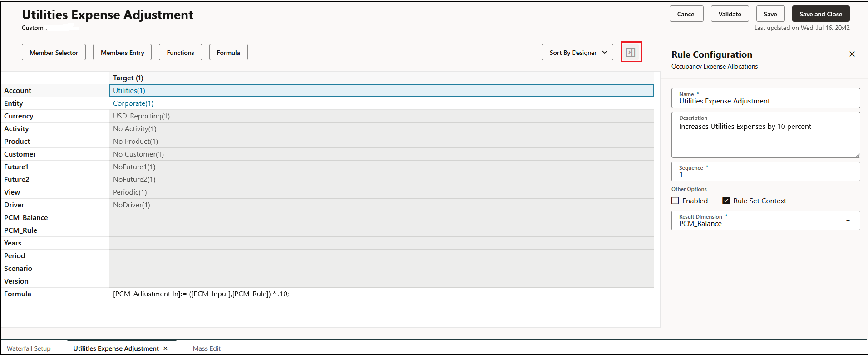Click the NoFuture1(1) cell
This screenshot has width=868, height=358.
pyautogui.click(x=381, y=167)
